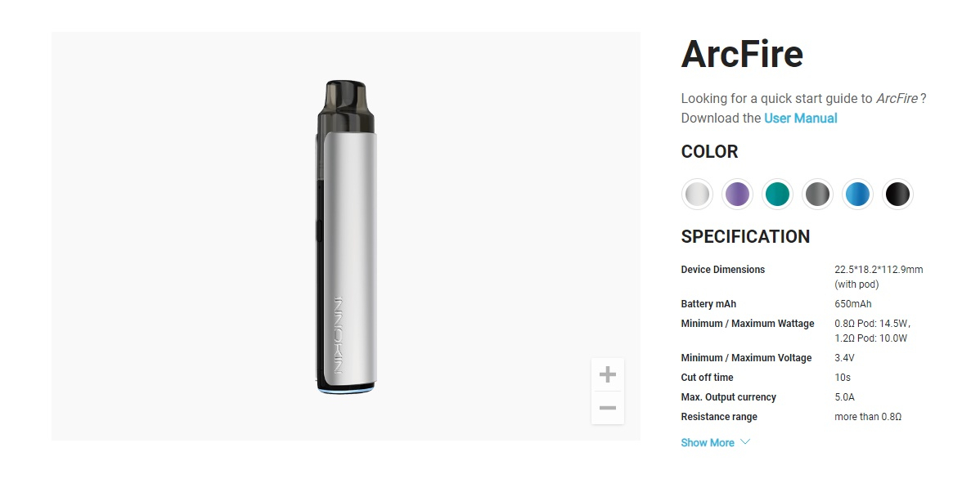Click the ArcFire device product image
The image size is (980, 479).
[x=347, y=237]
